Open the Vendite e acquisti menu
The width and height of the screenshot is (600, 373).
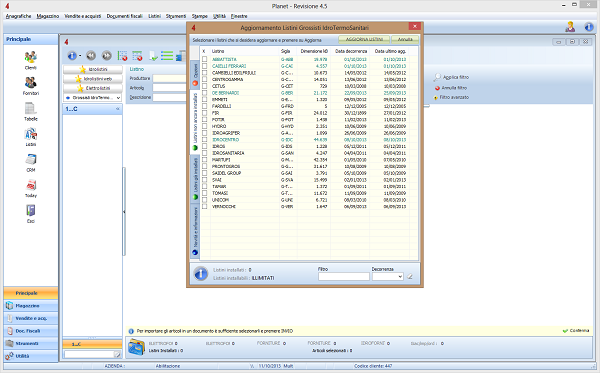83,16
